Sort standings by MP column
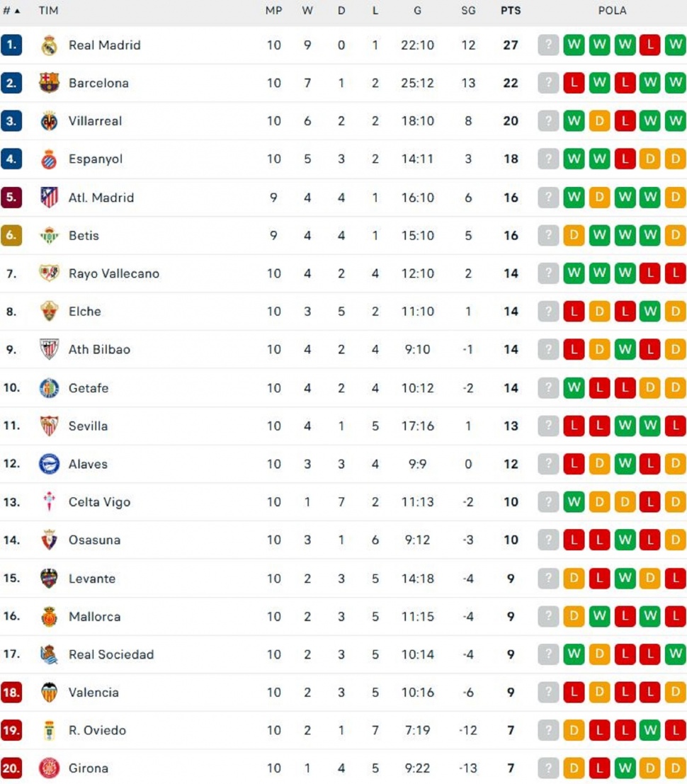Image resolution: width=687 pixels, height=784 pixels. pos(273,11)
